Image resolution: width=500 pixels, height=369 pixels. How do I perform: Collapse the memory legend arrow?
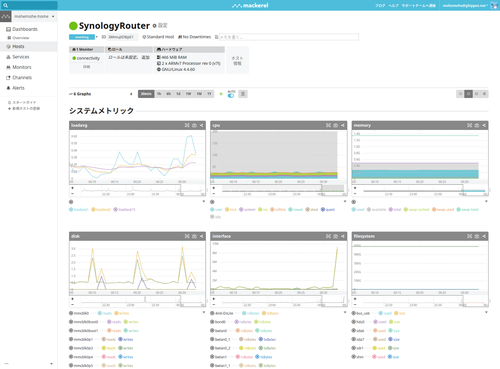click(486, 202)
